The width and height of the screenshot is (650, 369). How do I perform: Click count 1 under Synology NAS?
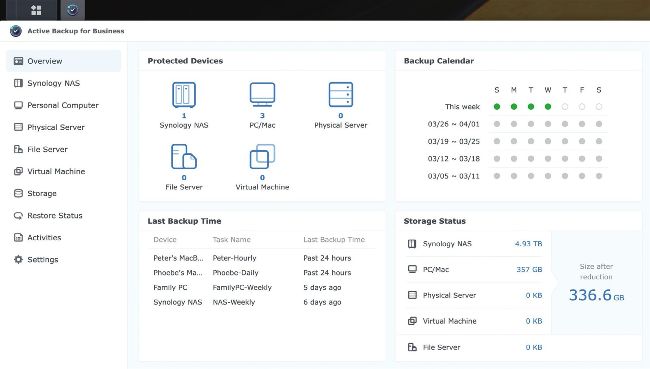coord(184,116)
